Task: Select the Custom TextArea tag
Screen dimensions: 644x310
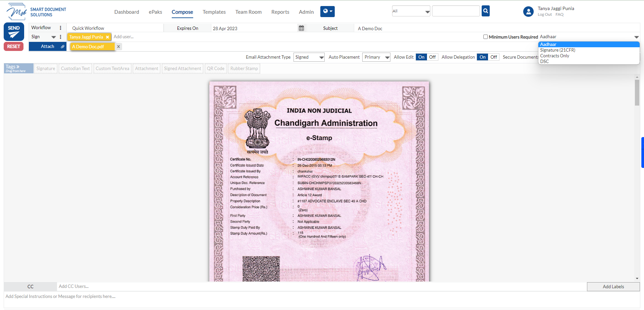Action: pyautogui.click(x=112, y=68)
